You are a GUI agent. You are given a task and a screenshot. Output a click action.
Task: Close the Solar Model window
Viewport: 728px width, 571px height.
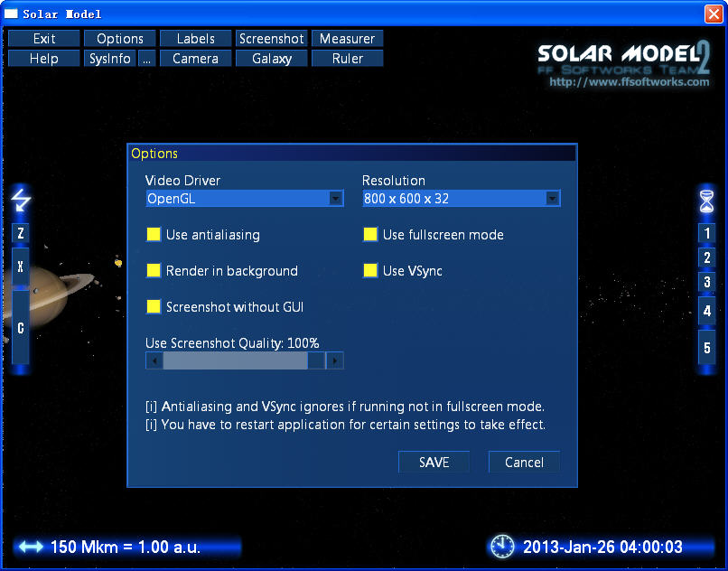pyautogui.click(x=714, y=14)
